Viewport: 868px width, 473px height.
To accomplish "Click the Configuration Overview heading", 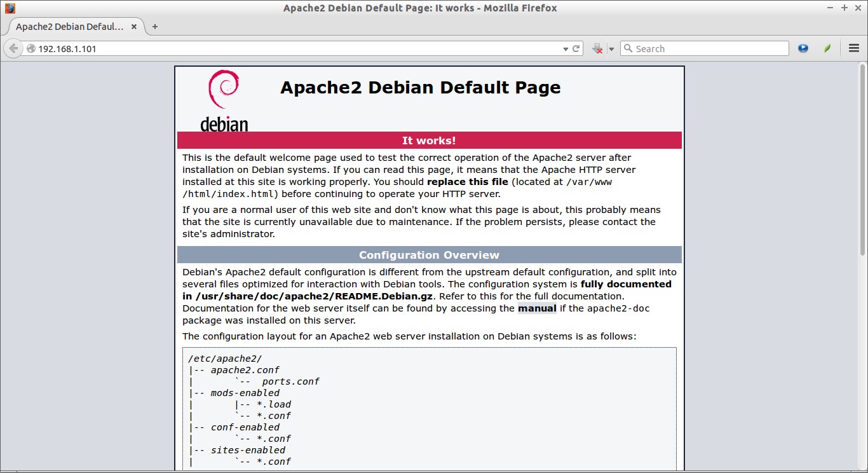I will [x=429, y=255].
